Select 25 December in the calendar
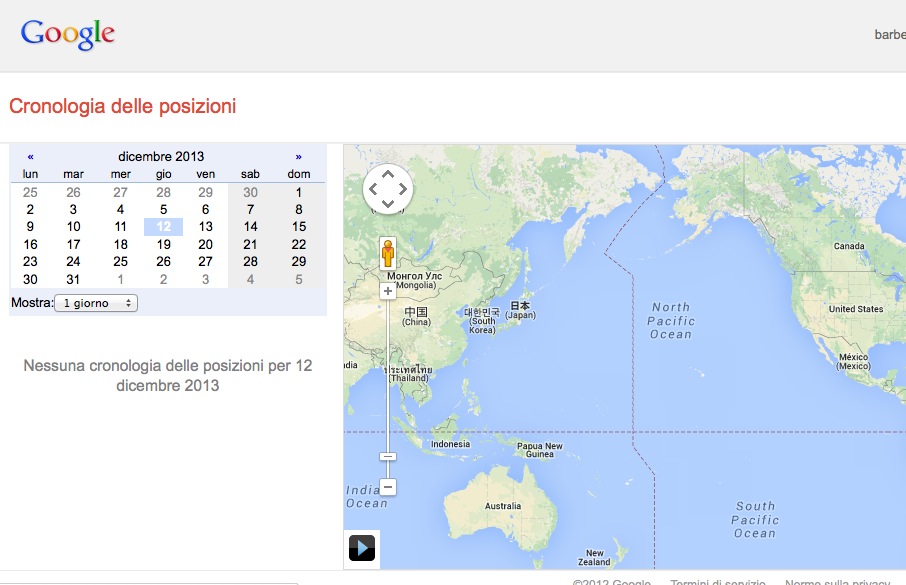This screenshot has height=585, width=906. click(x=120, y=262)
